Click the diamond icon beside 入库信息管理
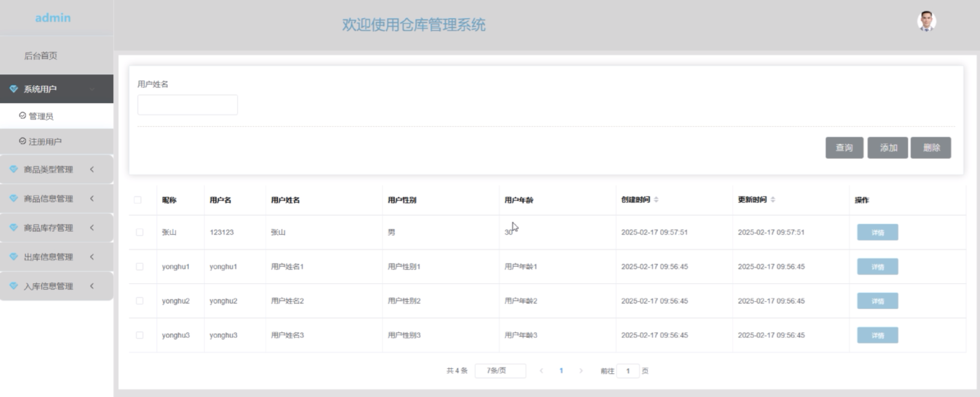This screenshot has height=397, width=980. [14, 286]
